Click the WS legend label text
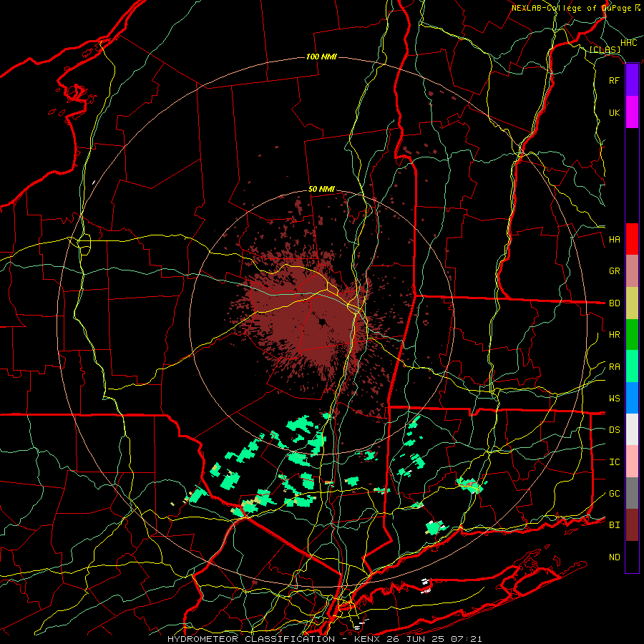This screenshot has width=644, height=644. pos(614,399)
